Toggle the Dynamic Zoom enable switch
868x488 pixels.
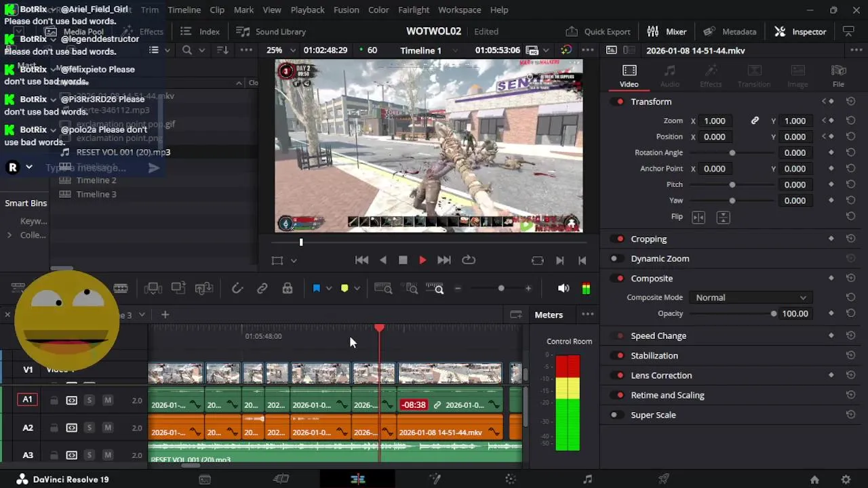point(616,259)
